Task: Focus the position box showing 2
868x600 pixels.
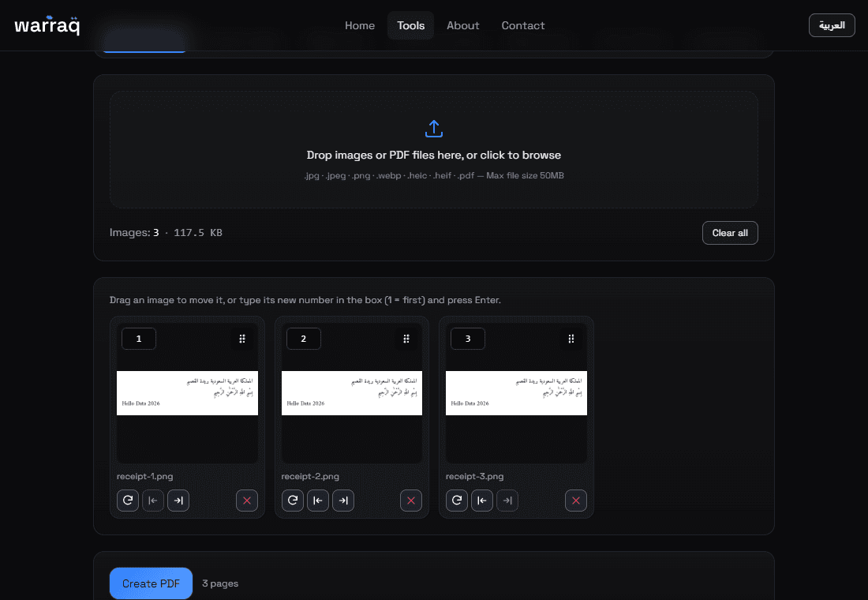Action: 303,339
